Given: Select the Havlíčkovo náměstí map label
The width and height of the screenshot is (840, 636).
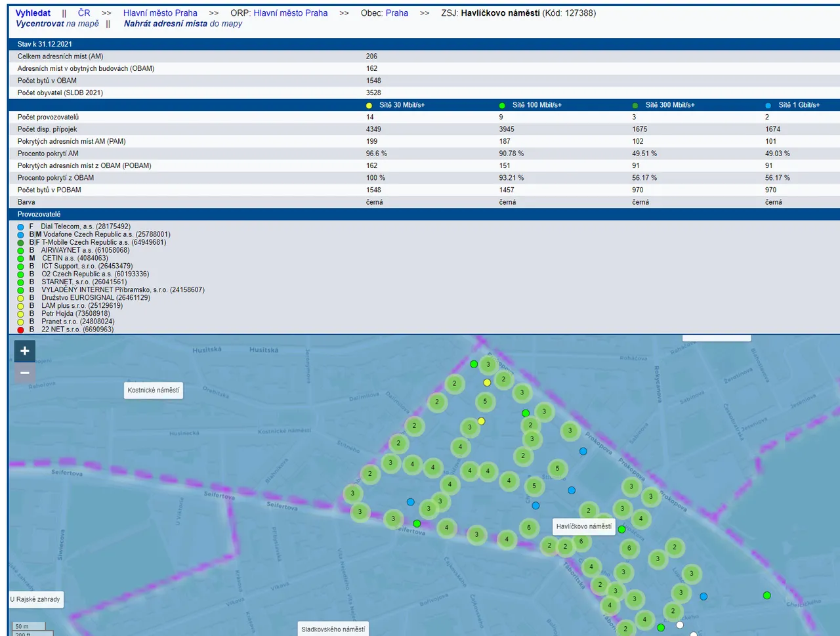Looking at the screenshot, I should coord(584,526).
